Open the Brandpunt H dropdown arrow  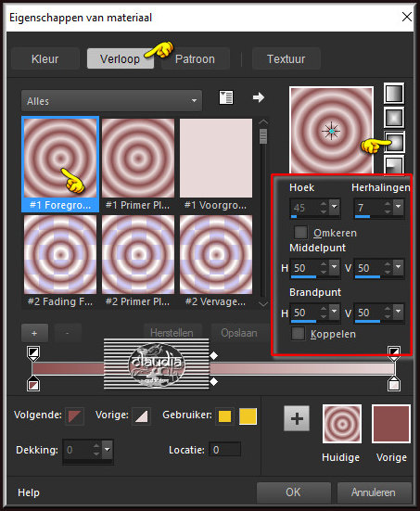[x=335, y=312]
